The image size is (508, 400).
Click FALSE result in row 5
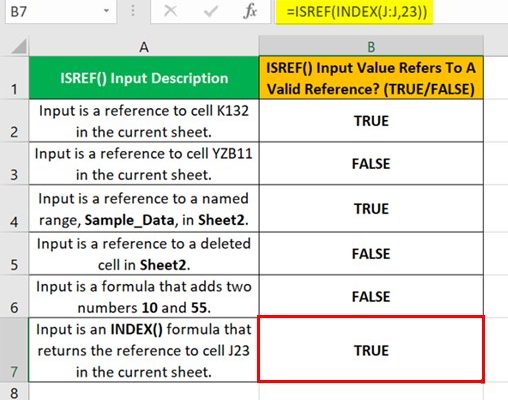[371, 254]
